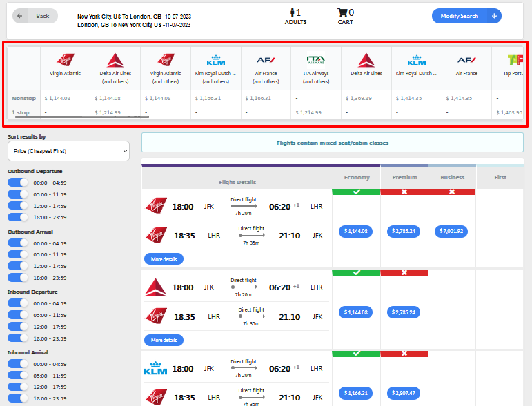Viewport: 532px width, 406px height.
Task: Select Virgin Atlantic (and others) logo in matrix
Action: tap(166, 60)
